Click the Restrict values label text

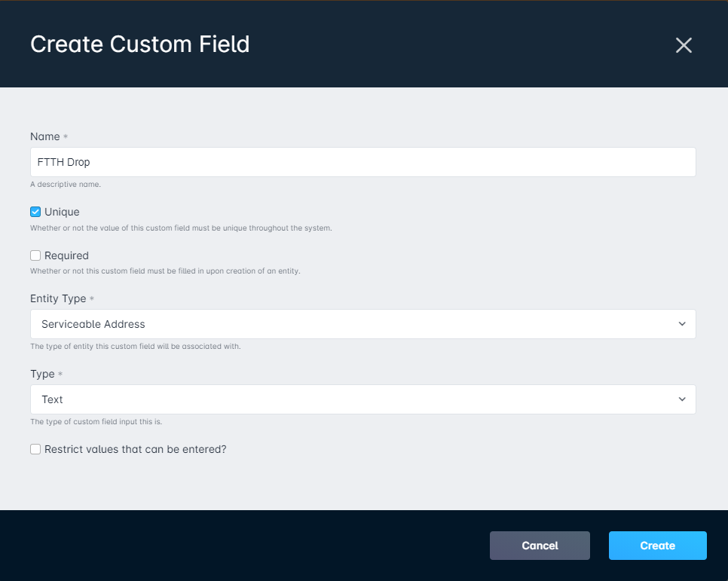[x=136, y=449]
